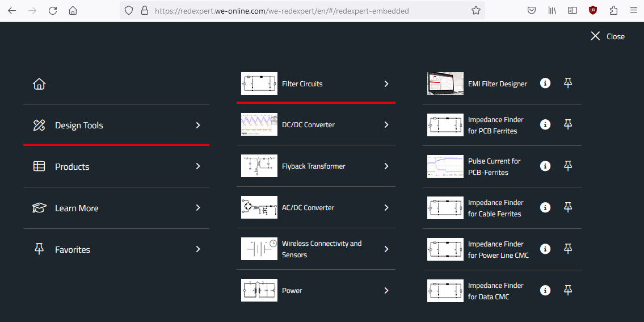This screenshot has height=322, width=644.
Task: Open the Home icon in the side menu
Action: [x=39, y=84]
